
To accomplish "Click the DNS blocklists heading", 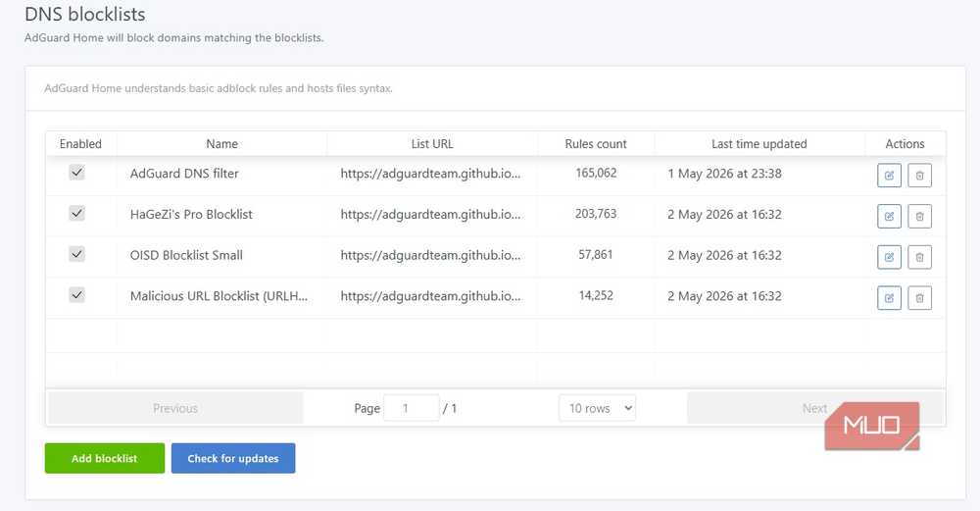I will 85,14.
